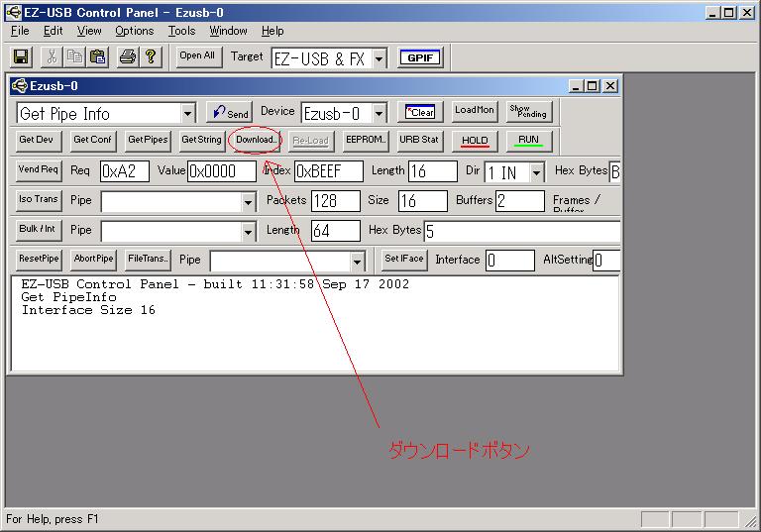The height and width of the screenshot is (532, 761).
Task: Click the Cut scissors icon
Action: pos(53,57)
